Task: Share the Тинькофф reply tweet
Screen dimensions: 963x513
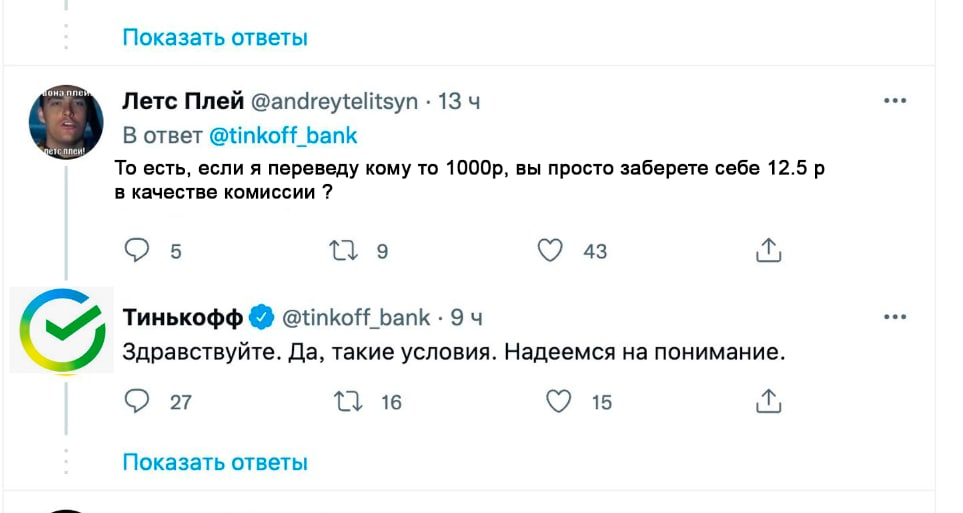Action: pyautogui.click(x=768, y=401)
